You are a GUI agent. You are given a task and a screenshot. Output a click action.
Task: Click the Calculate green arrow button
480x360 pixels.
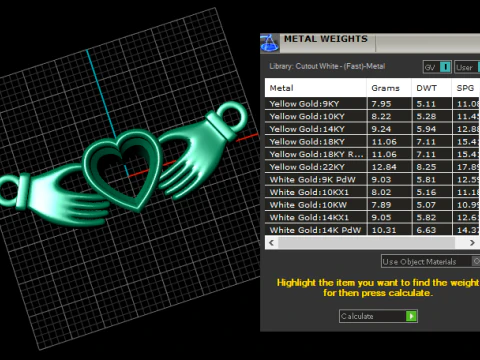(x=411, y=316)
